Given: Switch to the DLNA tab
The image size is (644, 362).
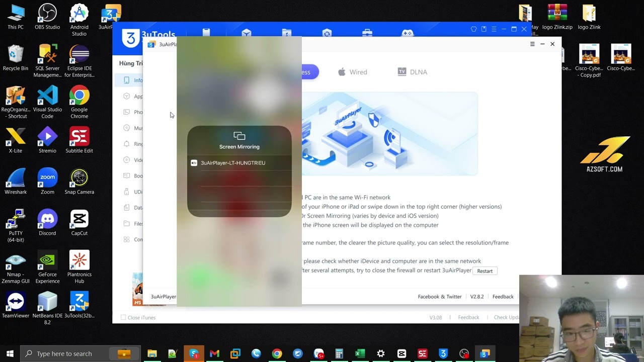Looking at the screenshot, I should [x=413, y=72].
